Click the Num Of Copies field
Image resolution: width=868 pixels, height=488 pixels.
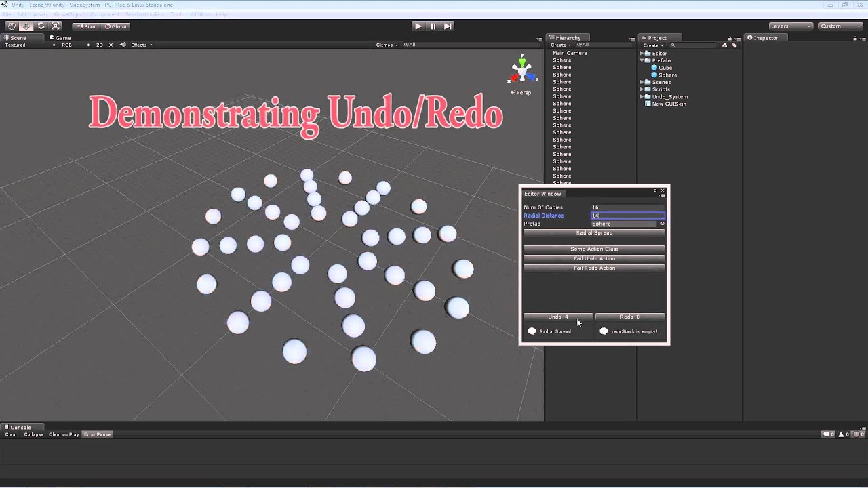pos(628,207)
